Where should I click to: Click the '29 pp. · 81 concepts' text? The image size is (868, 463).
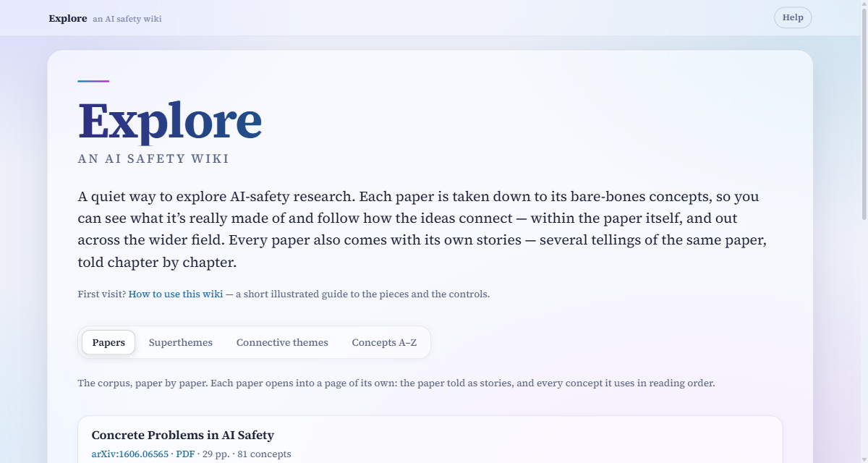247,454
